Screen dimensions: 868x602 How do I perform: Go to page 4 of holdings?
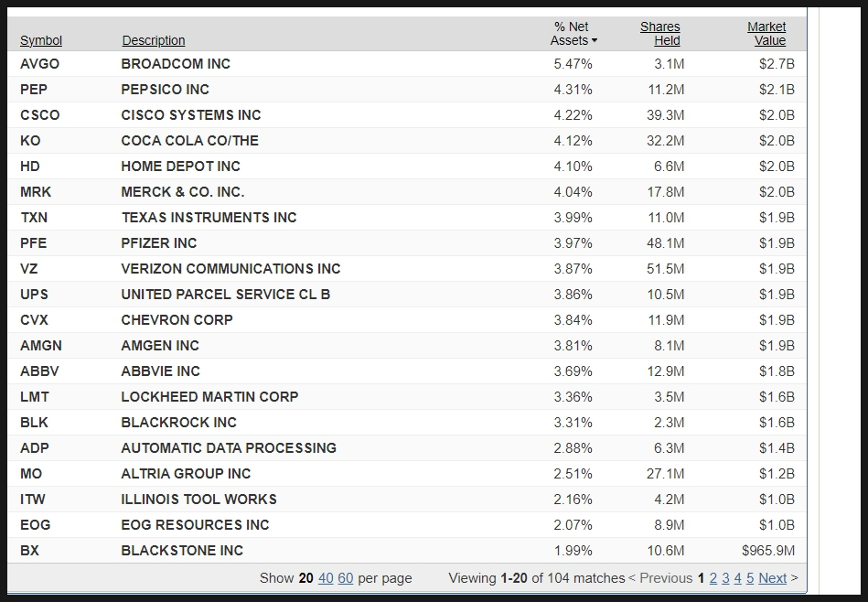(x=737, y=578)
